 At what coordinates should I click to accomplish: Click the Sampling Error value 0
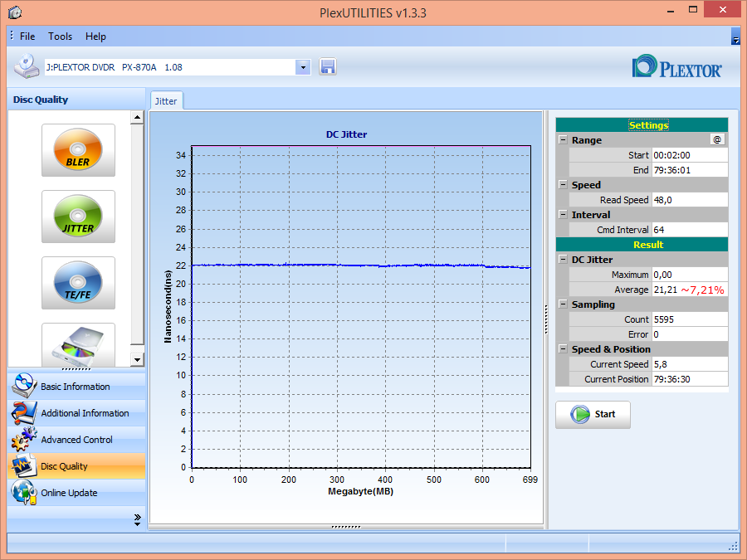tap(656, 335)
